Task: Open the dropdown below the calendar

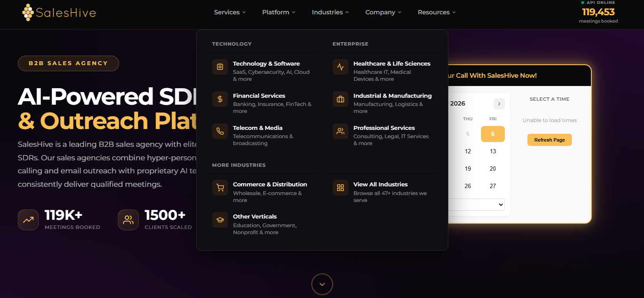Action: coord(477,205)
